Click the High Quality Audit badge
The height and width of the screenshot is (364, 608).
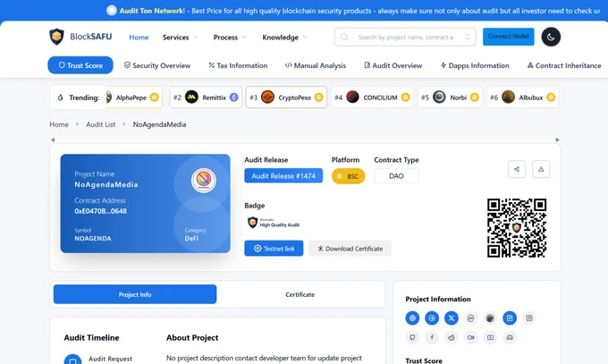(274, 223)
